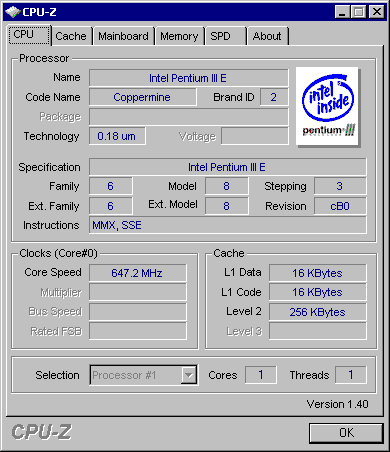Select the CPU tab
390x452 pixels.
click(29, 35)
